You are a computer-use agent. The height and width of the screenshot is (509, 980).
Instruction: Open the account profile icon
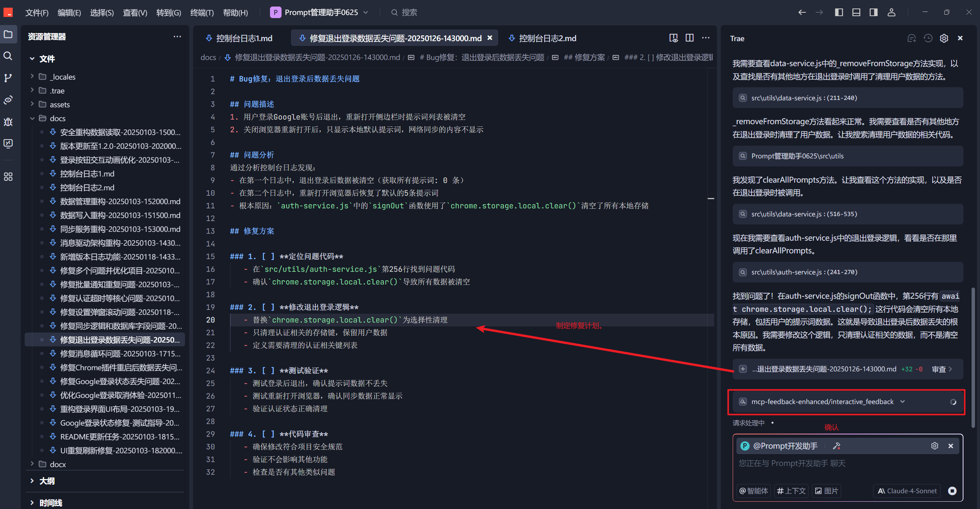[x=892, y=12]
